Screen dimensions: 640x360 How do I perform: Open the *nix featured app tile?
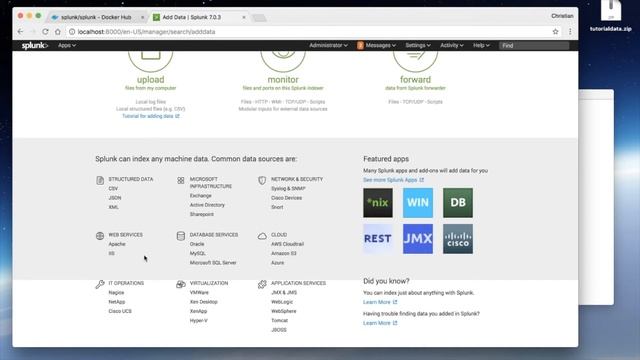tap(378, 203)
